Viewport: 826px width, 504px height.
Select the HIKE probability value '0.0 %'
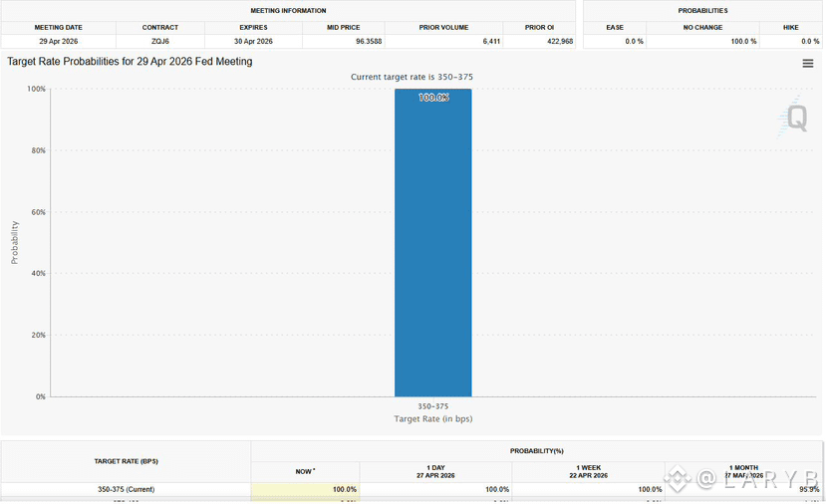[x=810, y=41]
